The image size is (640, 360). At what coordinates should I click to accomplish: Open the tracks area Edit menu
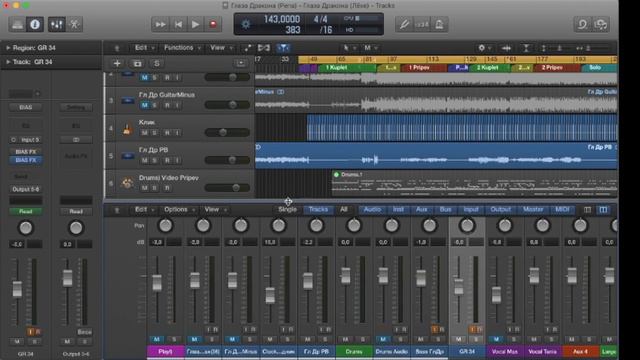coord(144,48)
